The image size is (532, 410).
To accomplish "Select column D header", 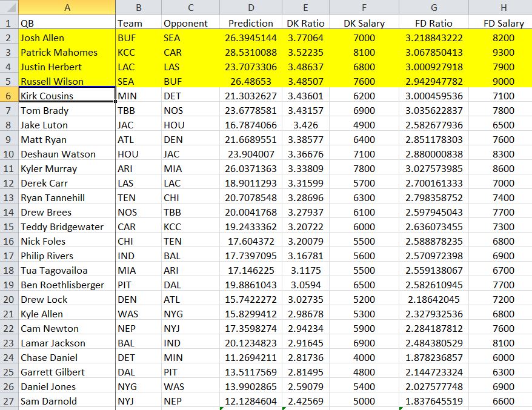I will pos(251,7).
